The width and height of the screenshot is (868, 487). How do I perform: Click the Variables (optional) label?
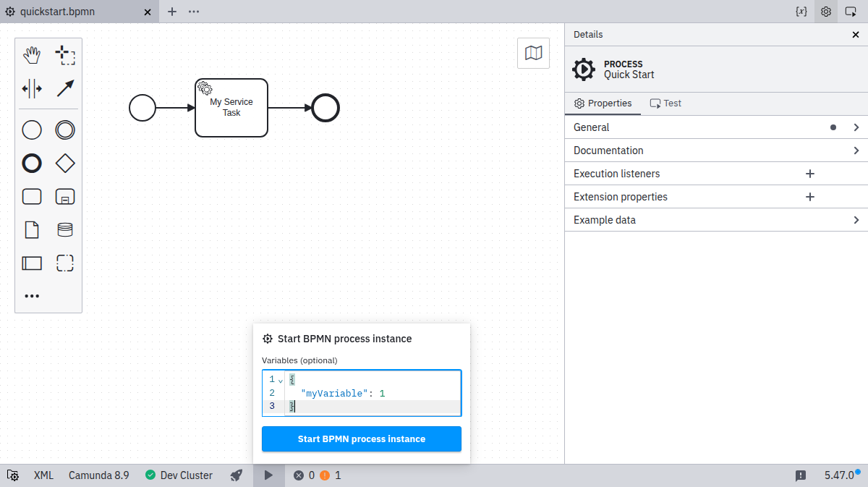[x=299, y=360]
